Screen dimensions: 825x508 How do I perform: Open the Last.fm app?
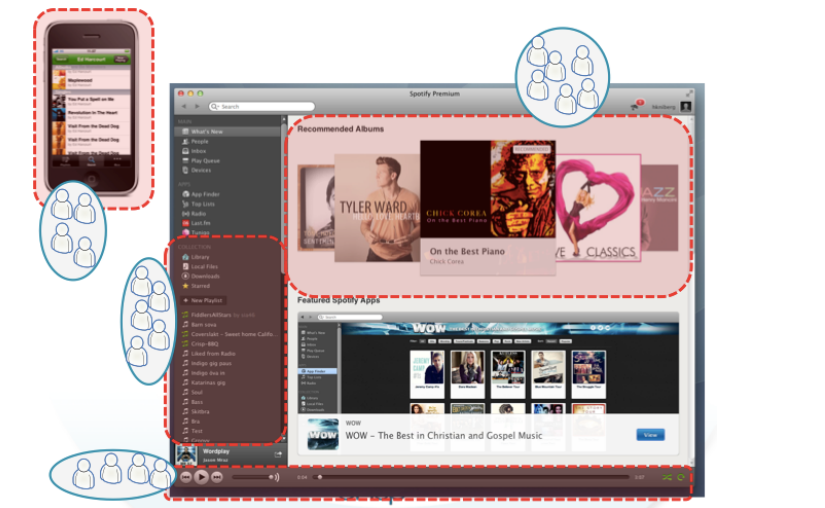tap(201, 222)
